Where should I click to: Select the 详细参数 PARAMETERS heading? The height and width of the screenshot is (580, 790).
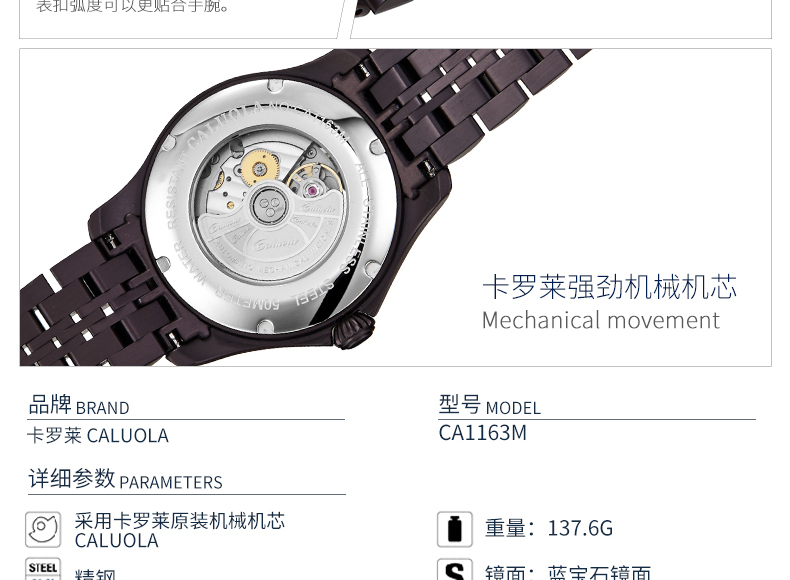point(125,479)
